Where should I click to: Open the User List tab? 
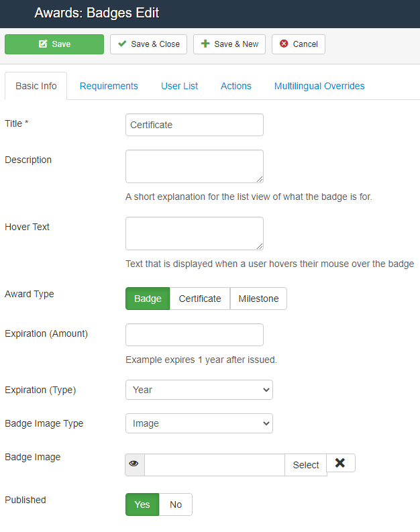[x=179, y=86]
